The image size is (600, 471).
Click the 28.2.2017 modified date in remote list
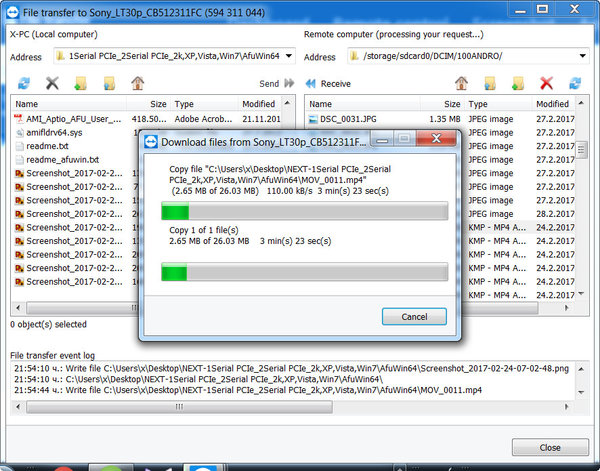point(555,214)
